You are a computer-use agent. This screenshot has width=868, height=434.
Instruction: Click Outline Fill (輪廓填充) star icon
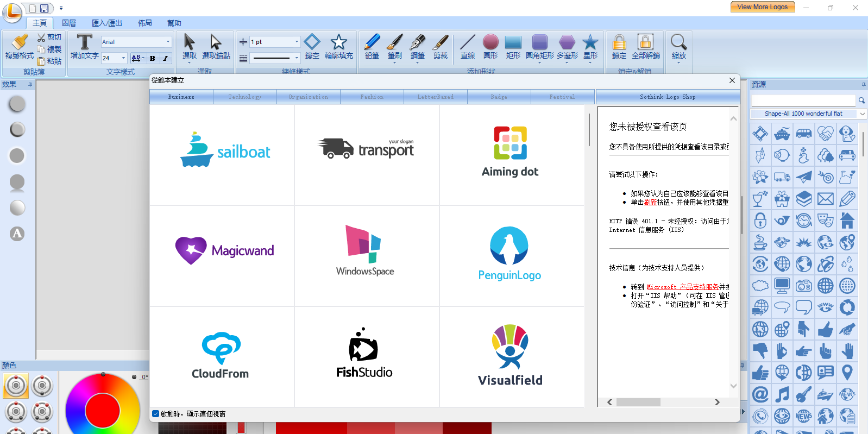(x=339, y=47)
